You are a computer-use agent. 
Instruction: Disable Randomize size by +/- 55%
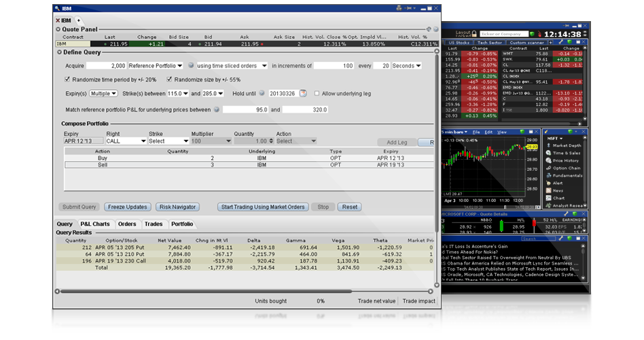(x=170, y=80)
